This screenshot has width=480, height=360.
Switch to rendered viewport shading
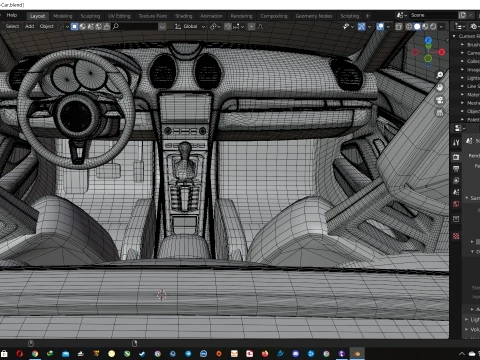click(x=433, y=26)
